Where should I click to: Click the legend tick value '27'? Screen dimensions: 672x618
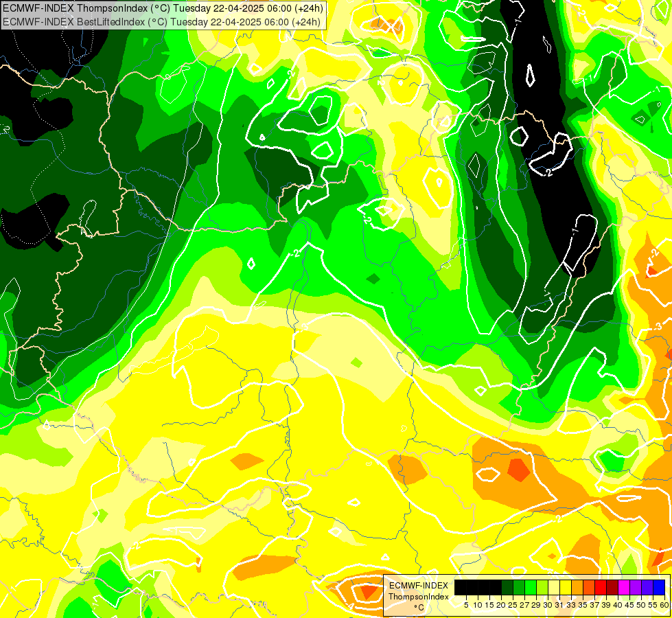coord(525,605)
